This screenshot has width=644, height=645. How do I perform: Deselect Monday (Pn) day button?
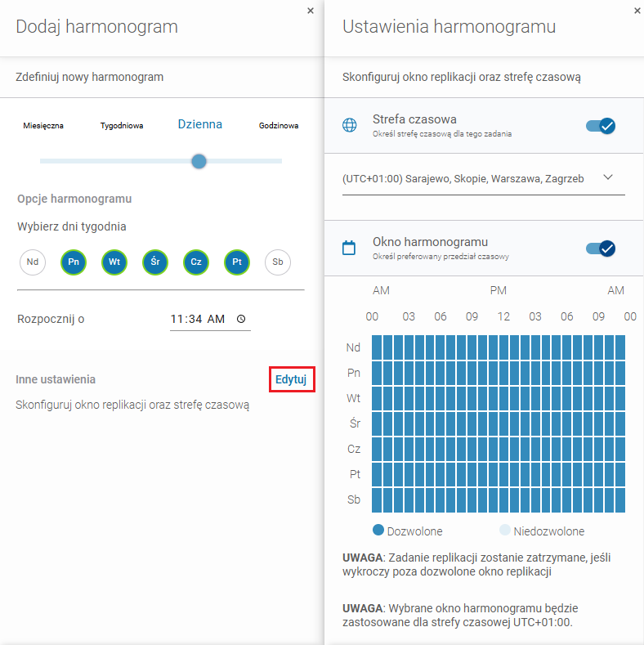(74, 262)
